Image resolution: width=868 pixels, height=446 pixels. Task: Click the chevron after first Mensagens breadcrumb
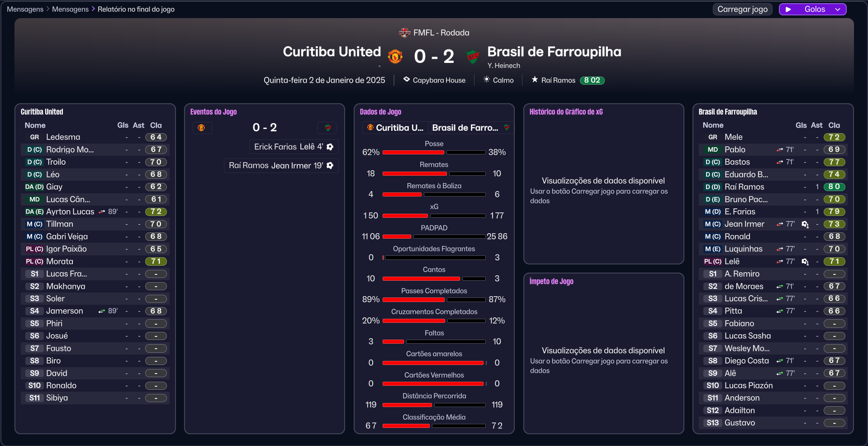point(47,9)
